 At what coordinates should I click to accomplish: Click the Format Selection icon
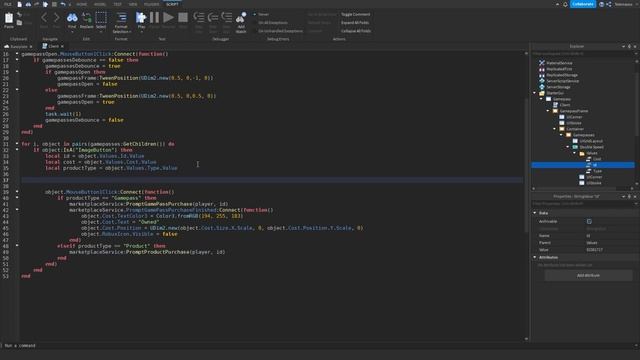[121, 18]
